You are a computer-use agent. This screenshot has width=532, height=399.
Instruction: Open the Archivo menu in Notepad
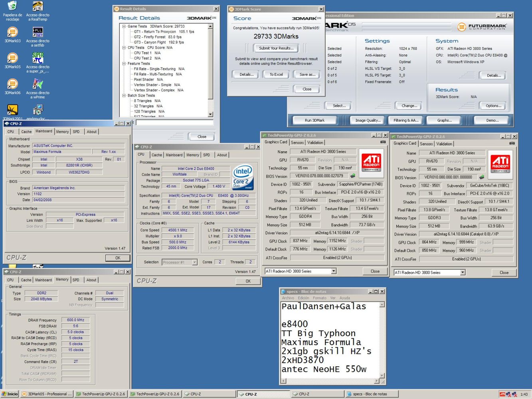coord(288,298)
